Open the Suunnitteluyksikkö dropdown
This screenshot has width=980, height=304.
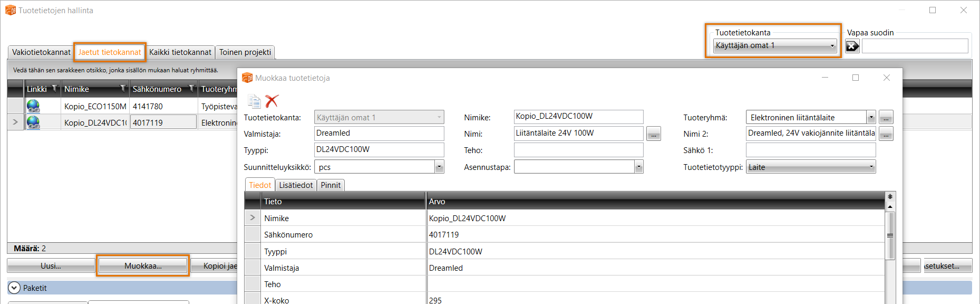pyautogui.click(x=439, y=167)
